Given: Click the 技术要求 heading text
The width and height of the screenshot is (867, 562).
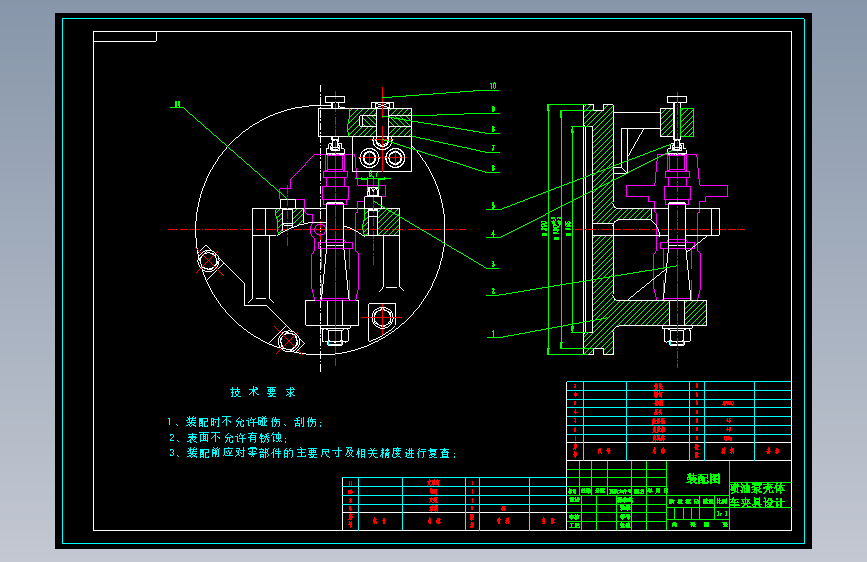Looking at the screenshot, I should tap(263, 392).
